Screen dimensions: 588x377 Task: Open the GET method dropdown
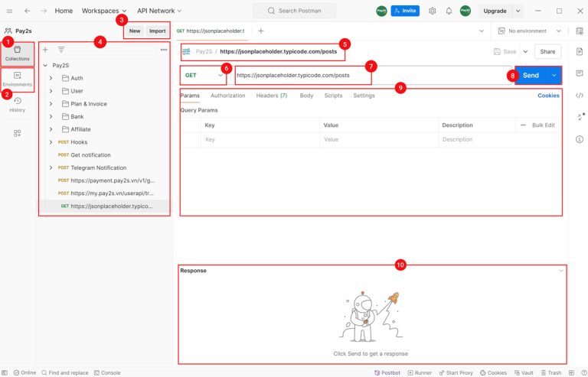pyautogui.click(x=204, y=76)
